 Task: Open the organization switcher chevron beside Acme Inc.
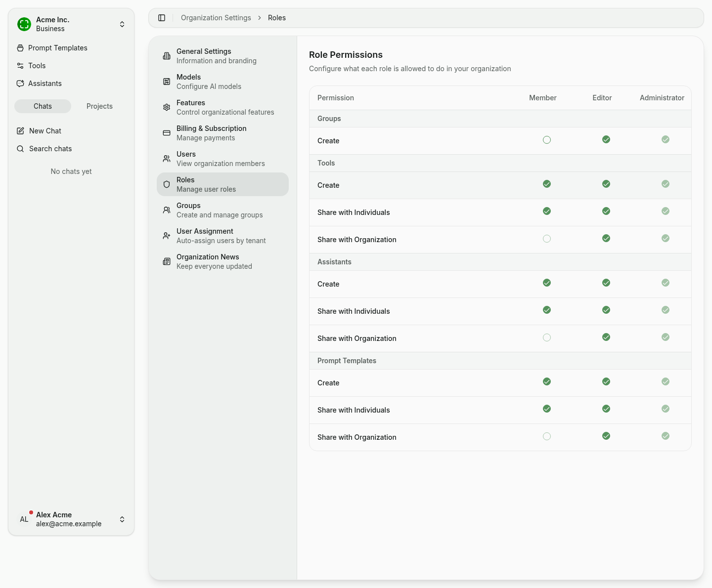[x=122, y=24]
